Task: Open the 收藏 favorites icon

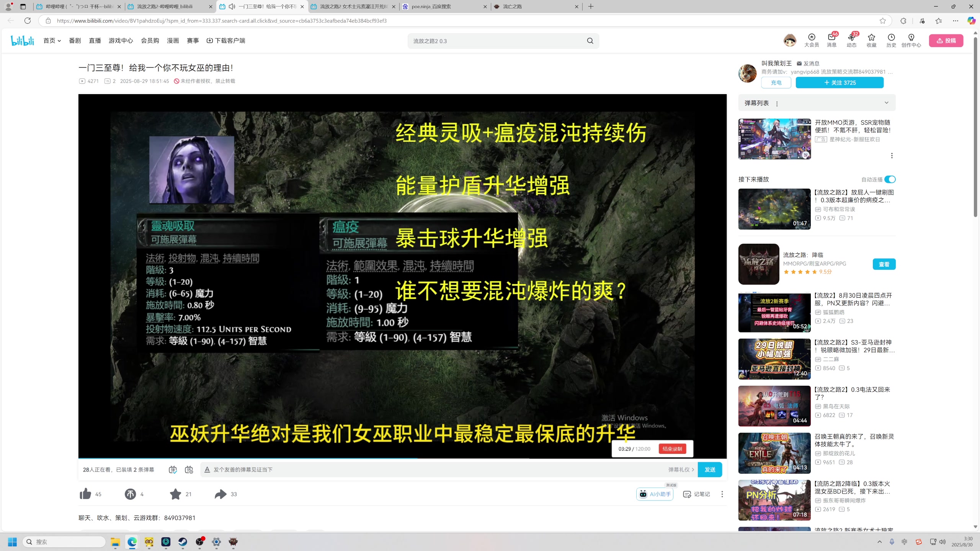Action: point(871,40)
